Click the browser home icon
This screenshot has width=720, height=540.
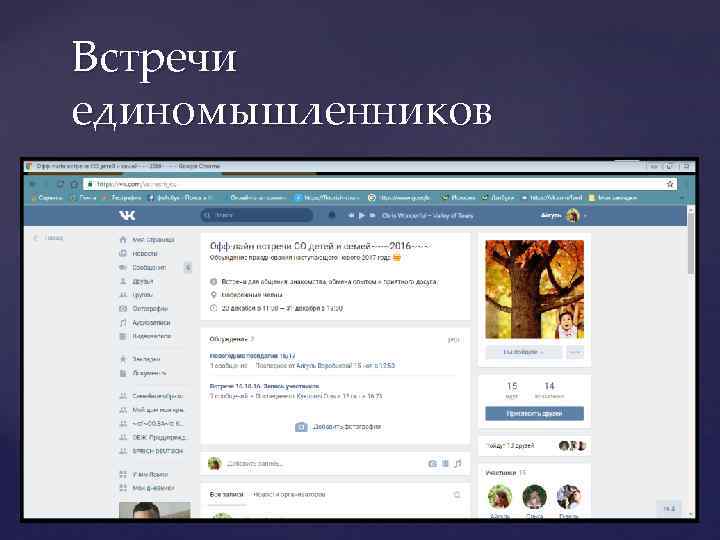click(x=74, y=184)
